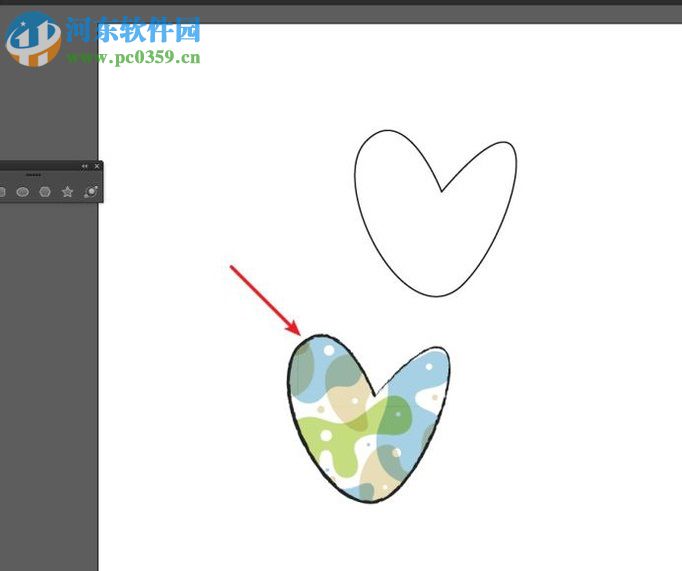Select the Polygon tool hexagon icon
Screen dimensions: 682x571
(45, 191)
